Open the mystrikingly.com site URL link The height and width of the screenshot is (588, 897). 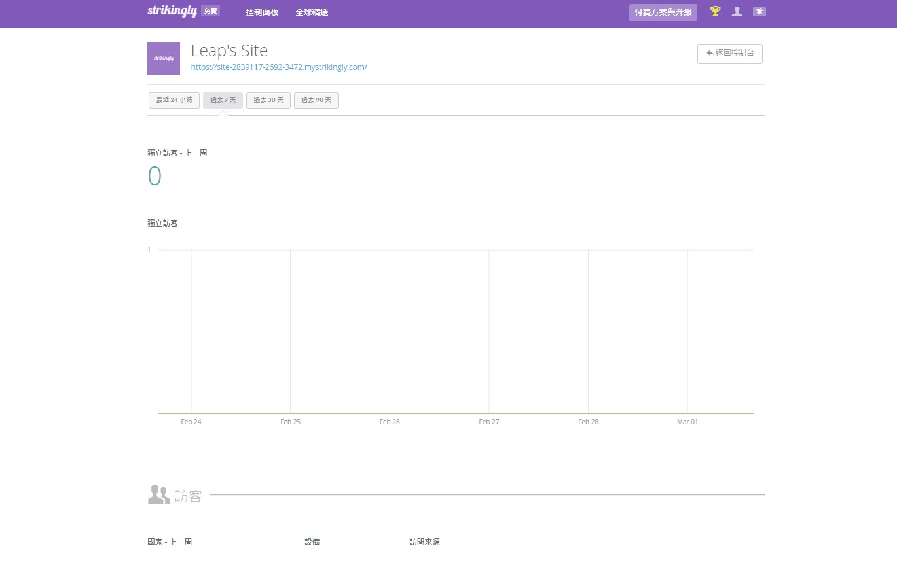[279, 67]
